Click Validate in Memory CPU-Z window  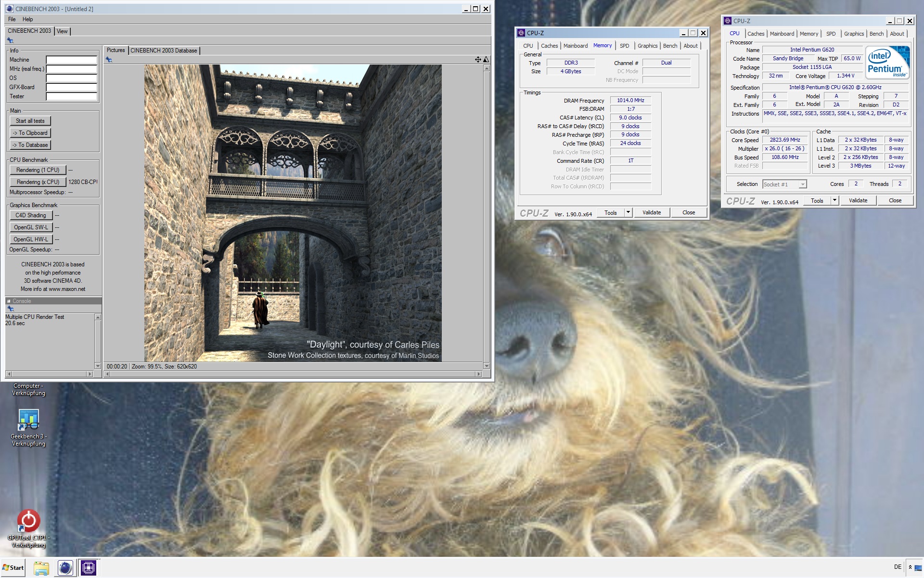pyautogui.click(x=652, y=212)
